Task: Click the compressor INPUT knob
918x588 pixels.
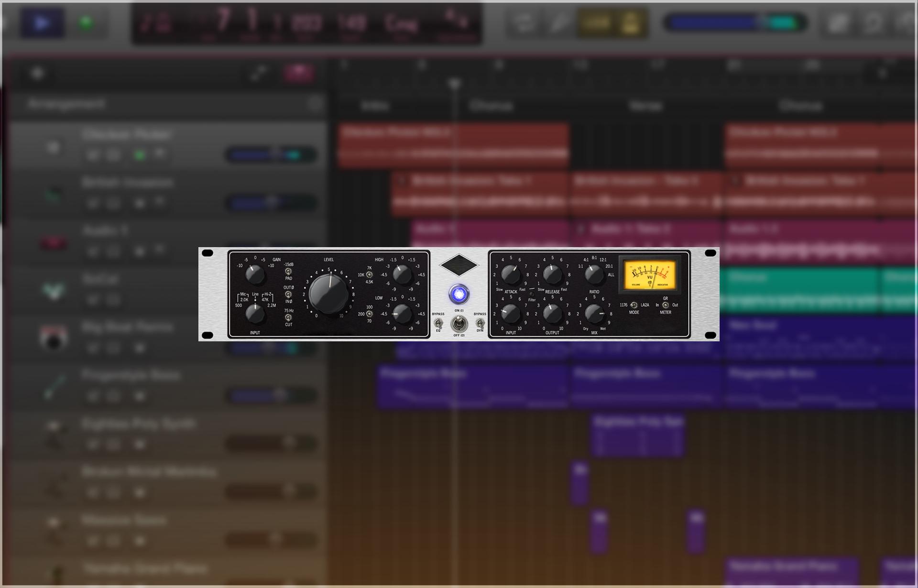Action: coord(511,314)
